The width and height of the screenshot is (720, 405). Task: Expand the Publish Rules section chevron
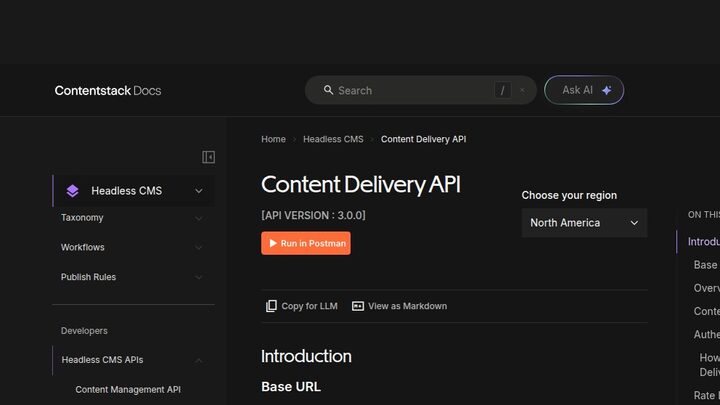point(199,277)
